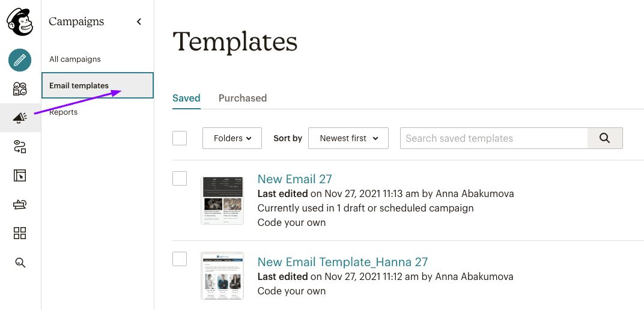Focus the Search saved templates field
Viewport: 644px width, 310px height.
(x=493, y=138)
